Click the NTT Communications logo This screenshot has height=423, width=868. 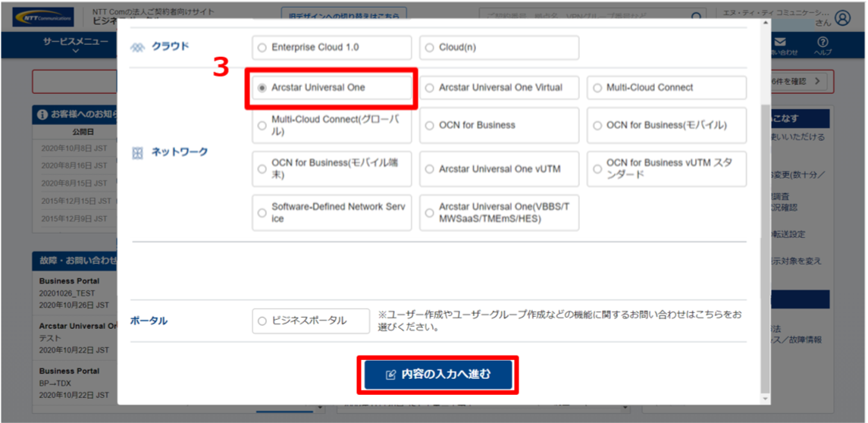pos(42,17)
